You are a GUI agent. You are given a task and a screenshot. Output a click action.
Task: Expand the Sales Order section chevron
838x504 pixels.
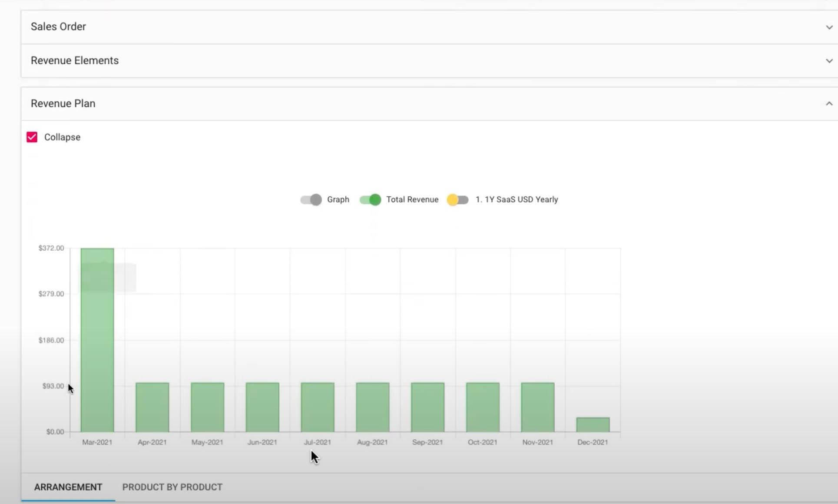(x=829, y=27)
